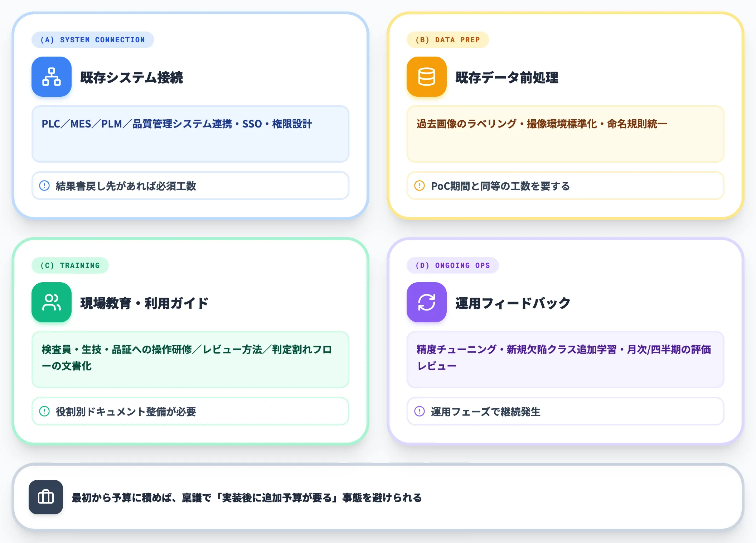The height and width of the screenshot is (543, 756).
Task: Click the heading 現場教育・利用ガイド
Action: pos(144,303)
